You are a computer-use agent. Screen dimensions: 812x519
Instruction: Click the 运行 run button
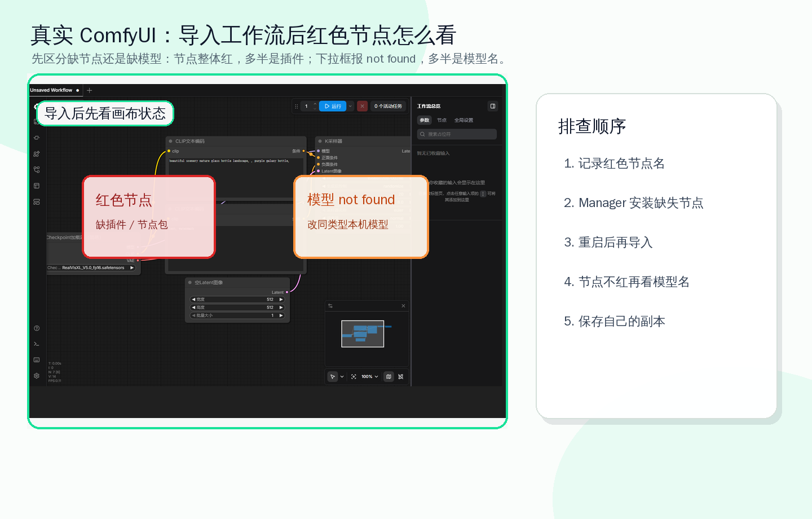[333, 106]
